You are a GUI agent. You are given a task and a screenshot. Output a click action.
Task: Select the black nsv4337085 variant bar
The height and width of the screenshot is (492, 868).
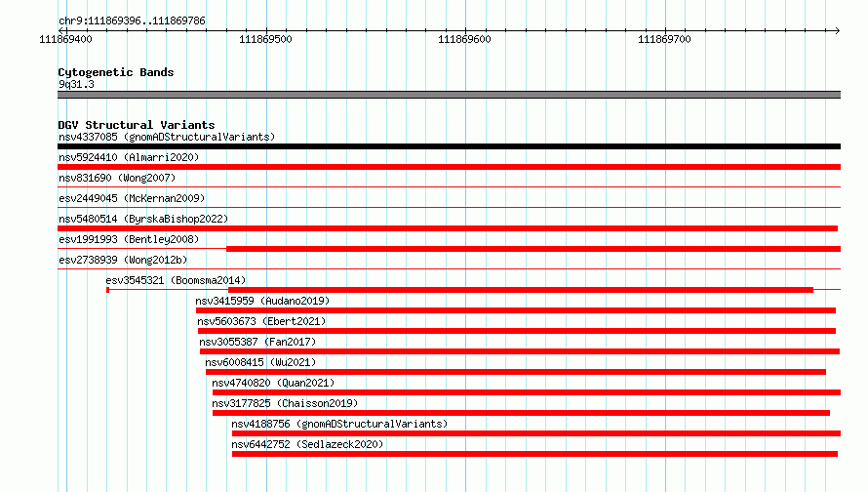(x=449, y=146)
